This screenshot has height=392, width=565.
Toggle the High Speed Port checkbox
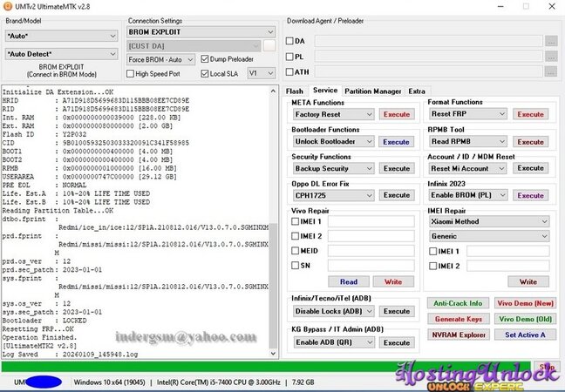[131, 73]
